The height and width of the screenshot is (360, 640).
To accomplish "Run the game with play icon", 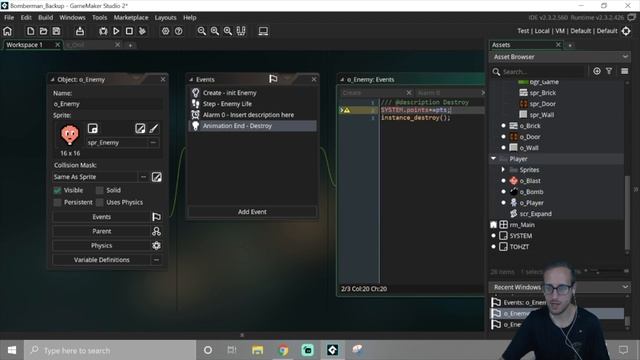I will [x=116, y=31].
